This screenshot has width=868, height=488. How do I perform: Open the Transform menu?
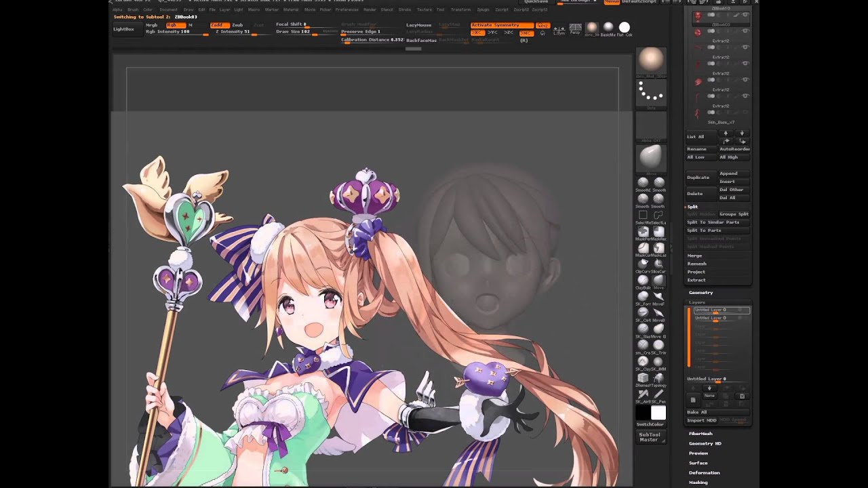point(460,9)
